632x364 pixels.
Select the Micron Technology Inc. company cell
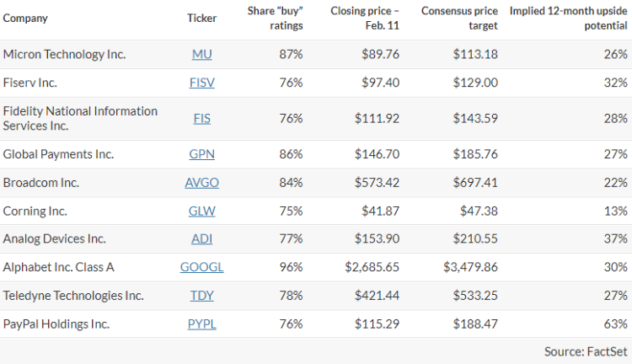click(64, 54)
